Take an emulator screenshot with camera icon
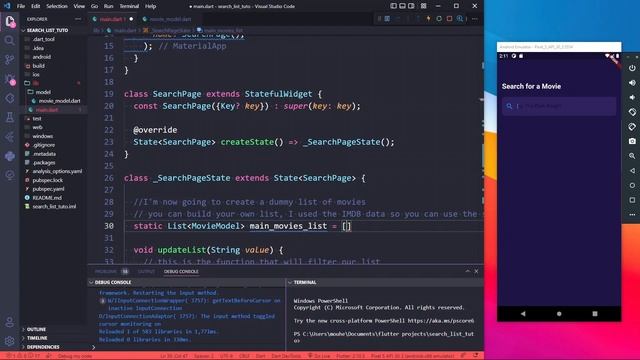Viewport: 640px width, 360px height. tap(632, 141)
